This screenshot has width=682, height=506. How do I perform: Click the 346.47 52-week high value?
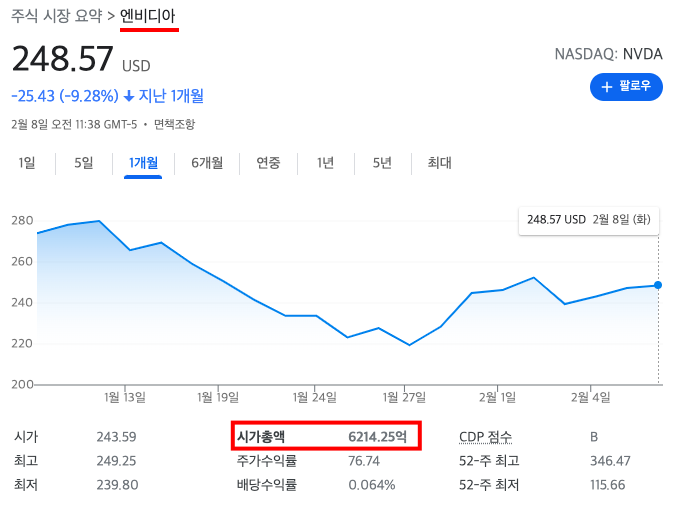[x=610, y=461]
